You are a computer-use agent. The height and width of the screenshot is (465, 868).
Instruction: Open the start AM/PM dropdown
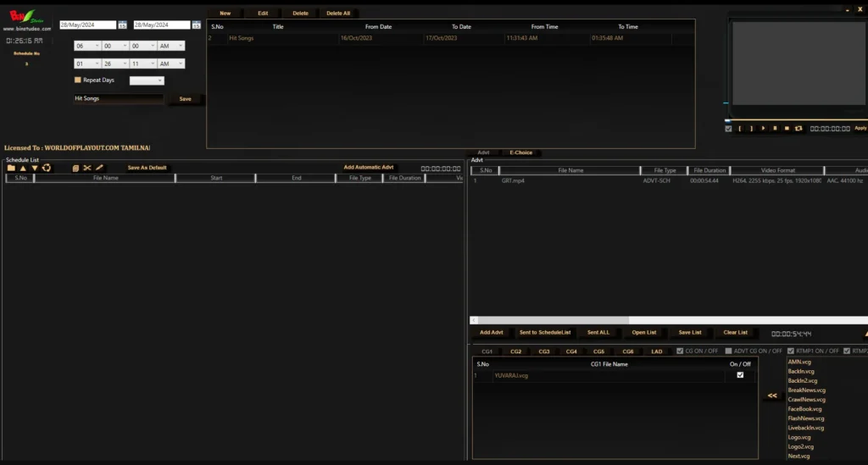[x=171, y=46]
